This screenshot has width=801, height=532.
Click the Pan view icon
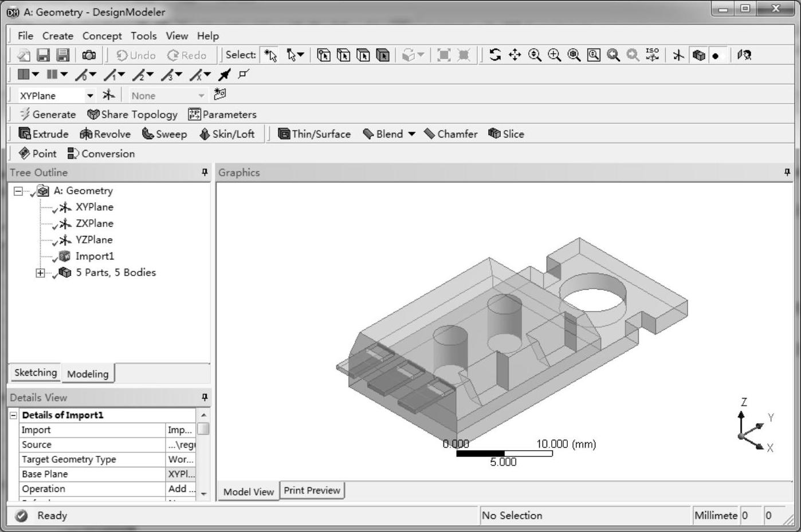515,55
